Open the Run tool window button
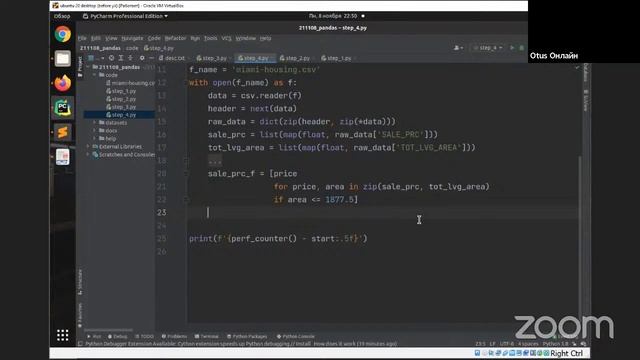The height and width of the screenshot is (360, 640). [94, 336]
